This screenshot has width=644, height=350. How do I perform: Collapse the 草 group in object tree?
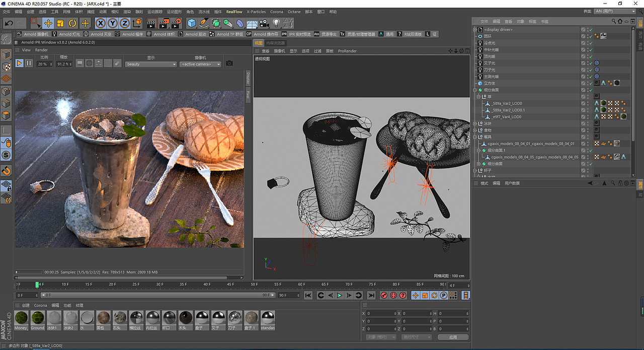pyautogui.click(x=479, y=97)
